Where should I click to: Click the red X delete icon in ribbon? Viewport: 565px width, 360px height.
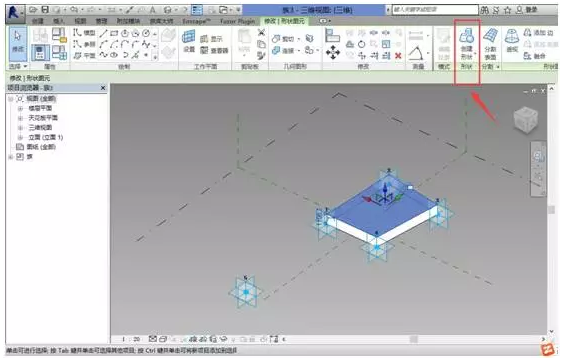tap(398, 55)
